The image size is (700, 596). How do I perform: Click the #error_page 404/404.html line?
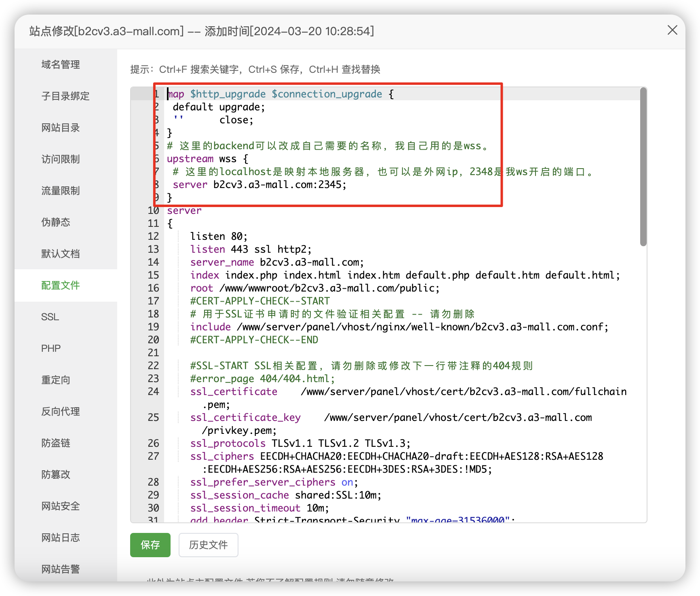click(263, 378)
